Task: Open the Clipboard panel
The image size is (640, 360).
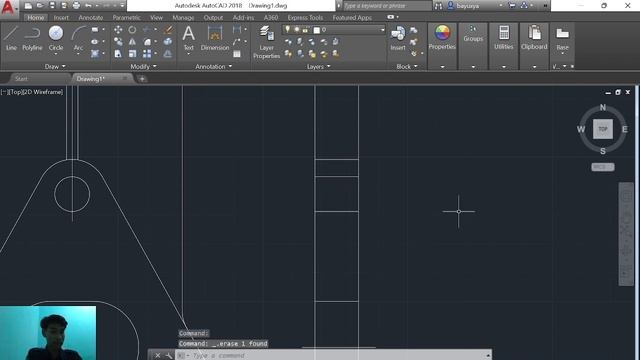Action: [534, 38]
